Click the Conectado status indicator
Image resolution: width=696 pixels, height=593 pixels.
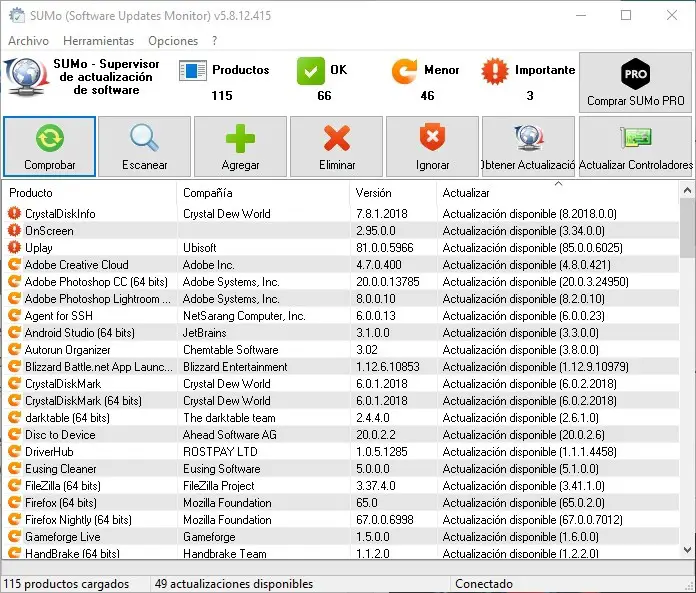[x=484, y=584]
